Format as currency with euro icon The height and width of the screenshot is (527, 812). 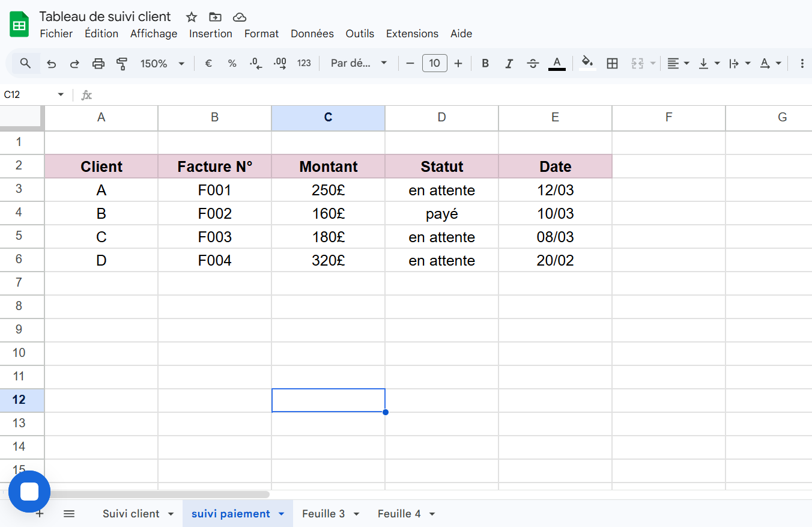[208, 64]
